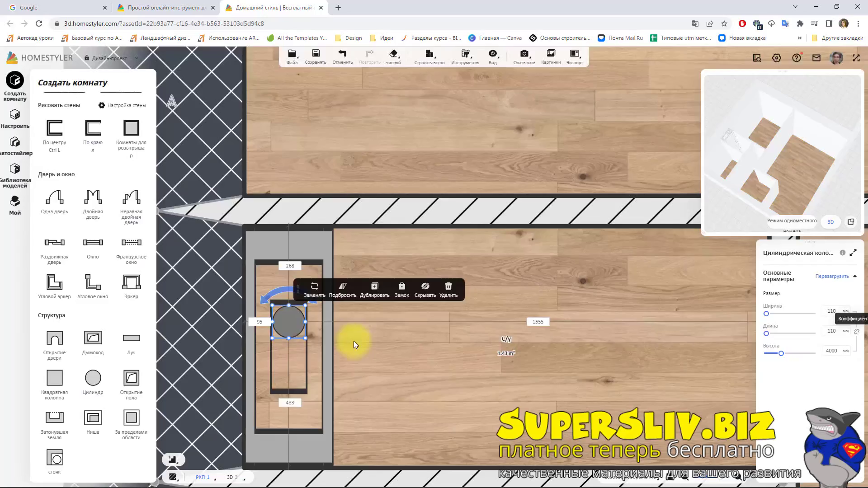Open the hatched display mode dropdown
This screenshot has height=488, width=868.
pyautogui.click(x=174, y=477)
